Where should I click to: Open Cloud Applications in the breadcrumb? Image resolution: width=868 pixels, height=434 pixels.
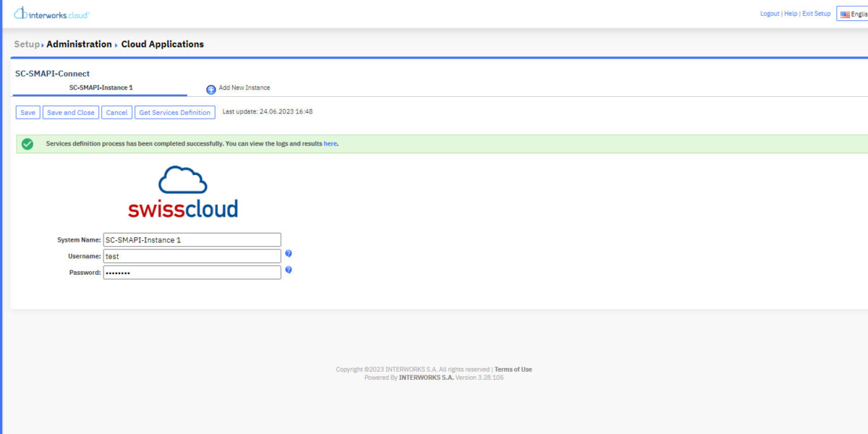[162, 44]
